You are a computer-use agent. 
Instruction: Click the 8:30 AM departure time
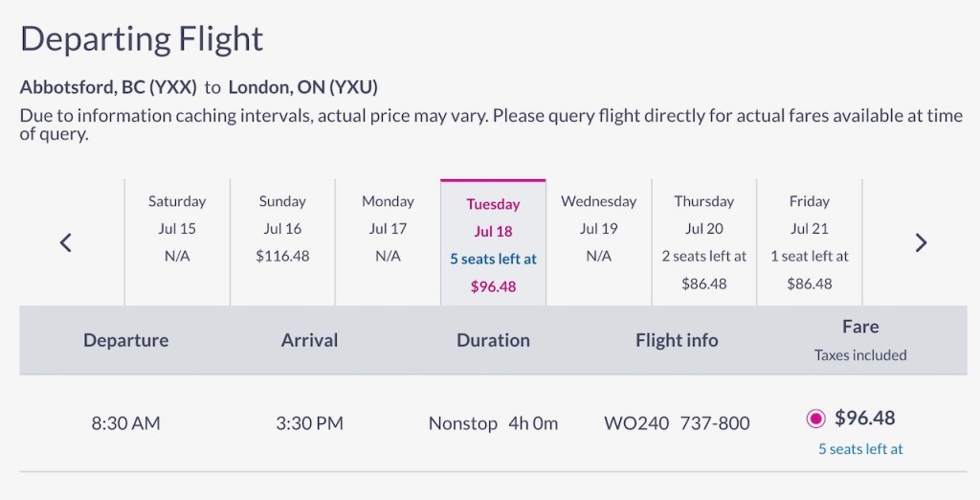click(x=125, y=422)
